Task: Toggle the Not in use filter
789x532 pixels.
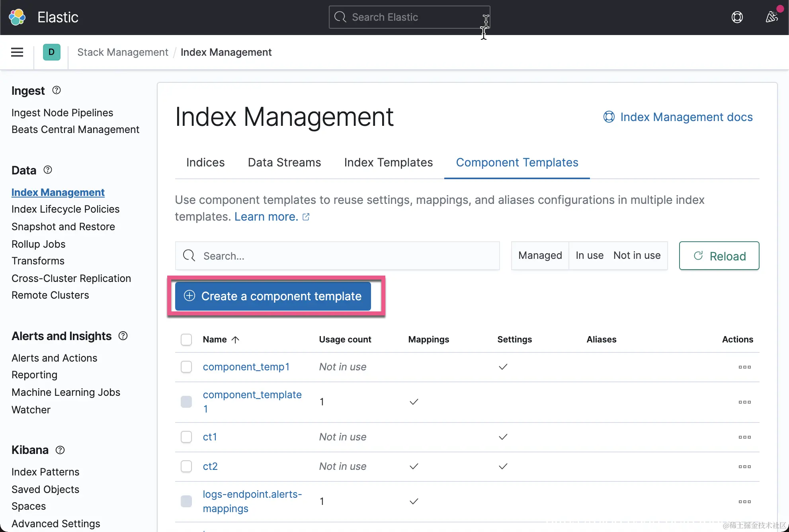Action: [637, 256]
